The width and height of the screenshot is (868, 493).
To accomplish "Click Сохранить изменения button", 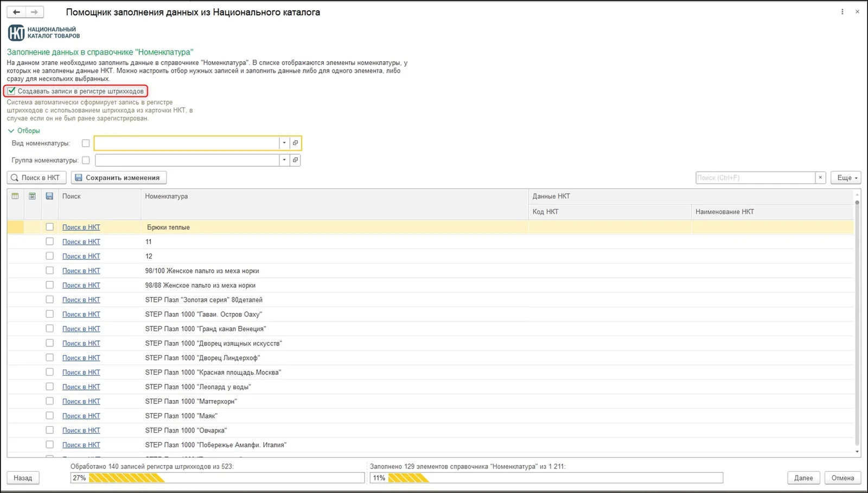I will (x=118, y=178).
